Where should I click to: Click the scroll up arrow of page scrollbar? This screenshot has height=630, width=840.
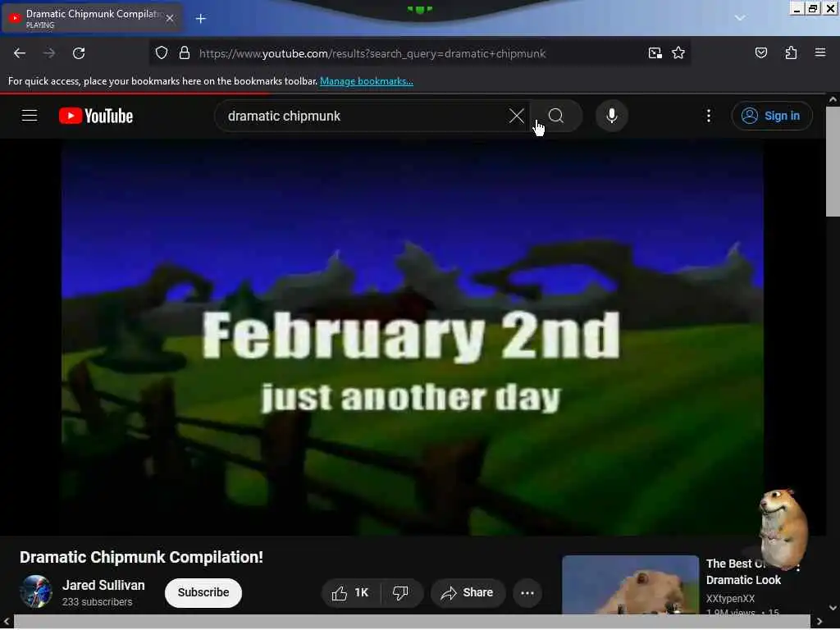pos(833,99)
